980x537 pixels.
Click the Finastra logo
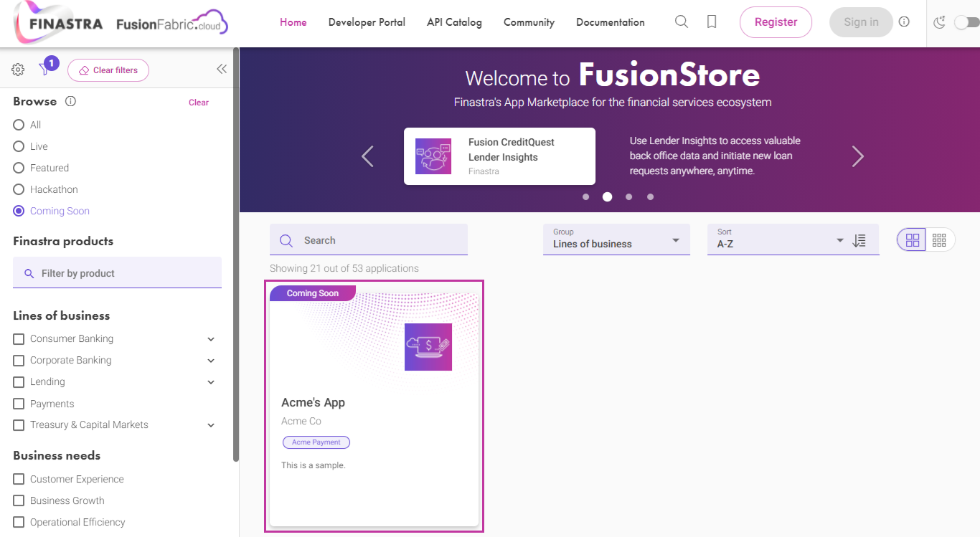pos(58,23)
